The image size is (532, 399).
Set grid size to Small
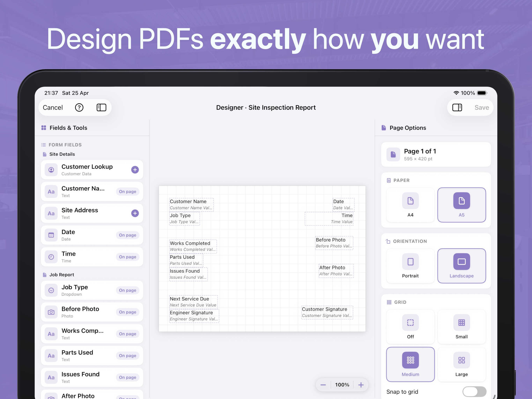[x=462, y=327]
